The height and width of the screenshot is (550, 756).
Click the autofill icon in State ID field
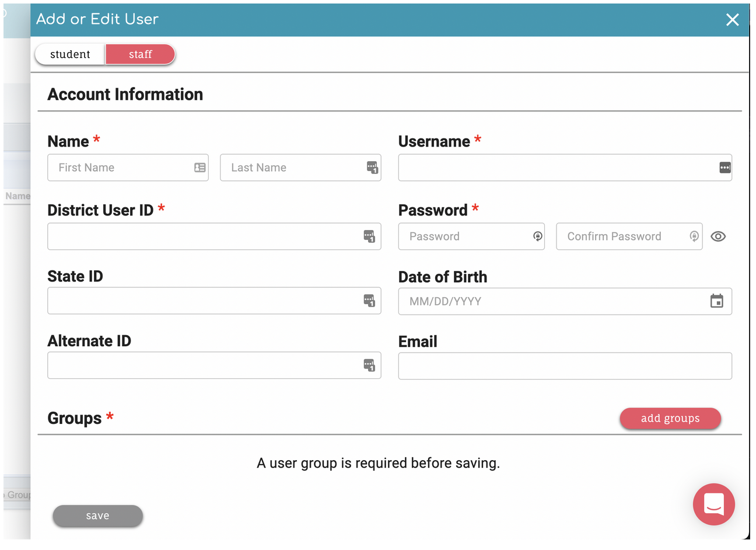pyautogui.click(x=369, y=301)
